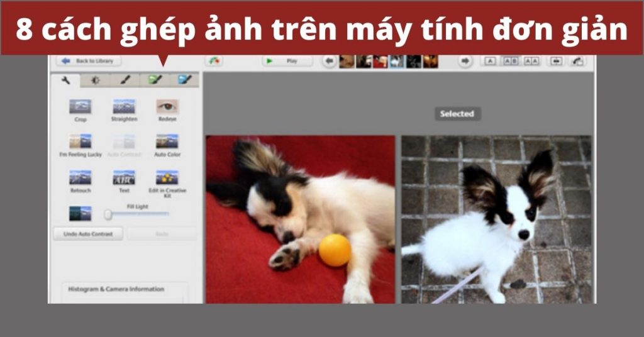Choose the Redeye fix tool
Viewport: 644px width, 337px height.
167,111
